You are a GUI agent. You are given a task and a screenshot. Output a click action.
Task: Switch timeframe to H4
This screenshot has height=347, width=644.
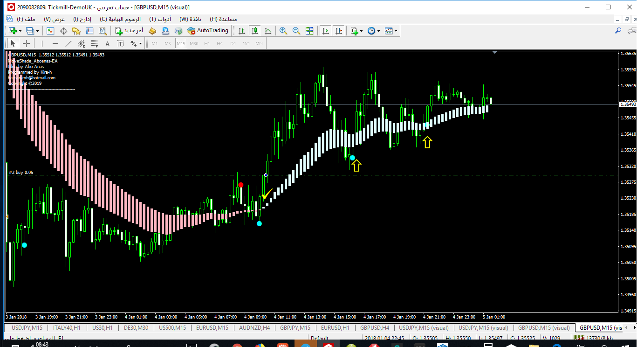click(220, 43)
